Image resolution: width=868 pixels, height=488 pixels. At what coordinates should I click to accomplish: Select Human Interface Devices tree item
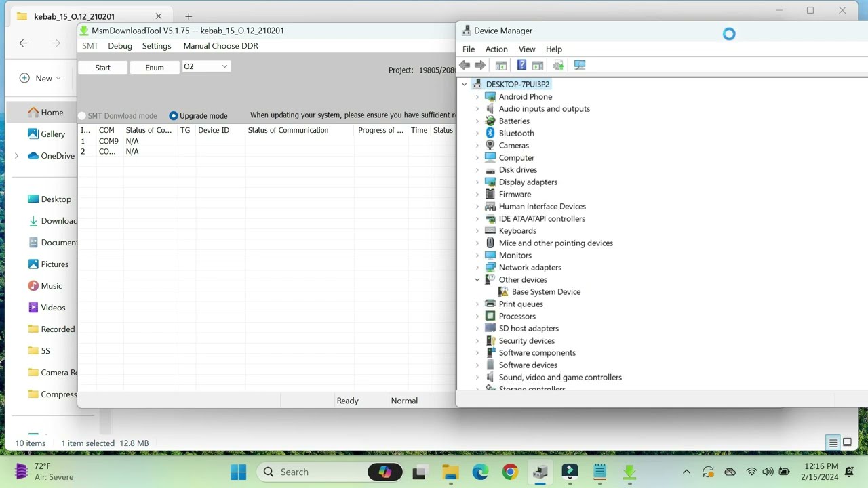click(x=542, y=206)
